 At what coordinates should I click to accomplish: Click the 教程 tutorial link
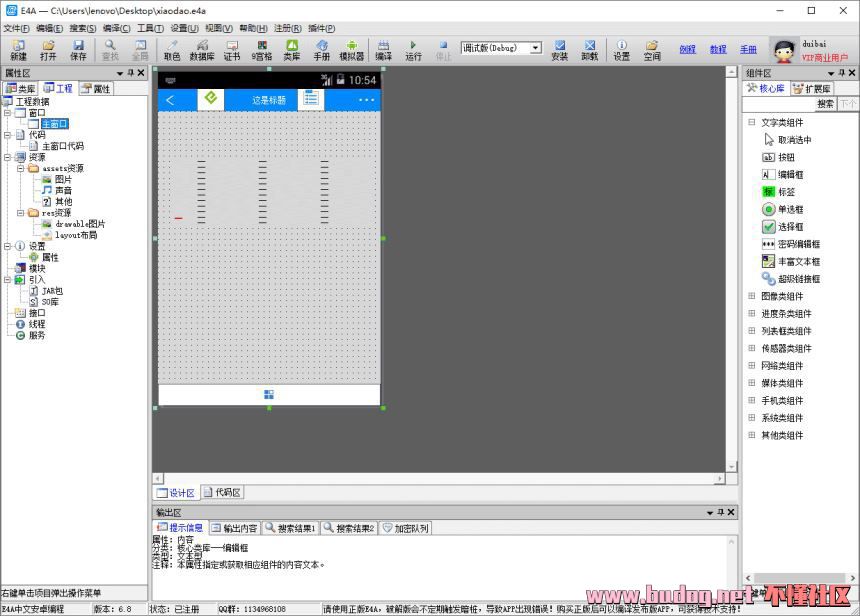click(x=718, y=49)
